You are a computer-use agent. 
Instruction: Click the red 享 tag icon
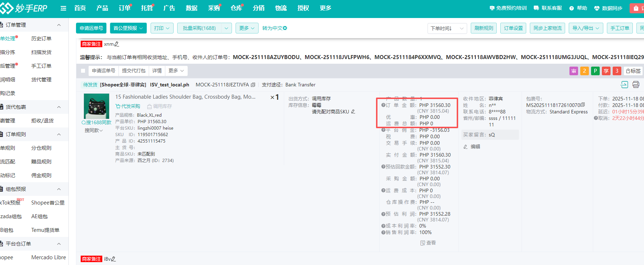pyautogui.click(x=606, y=71)
